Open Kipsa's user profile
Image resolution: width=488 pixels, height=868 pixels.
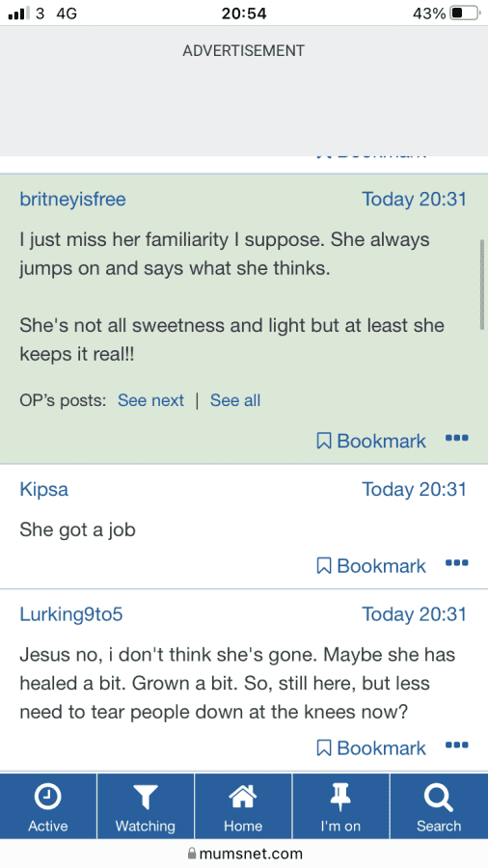point(44,489)
